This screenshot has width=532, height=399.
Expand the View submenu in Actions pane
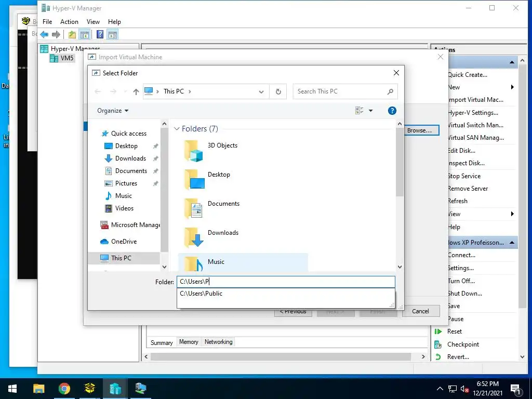(x=512, y=214)
